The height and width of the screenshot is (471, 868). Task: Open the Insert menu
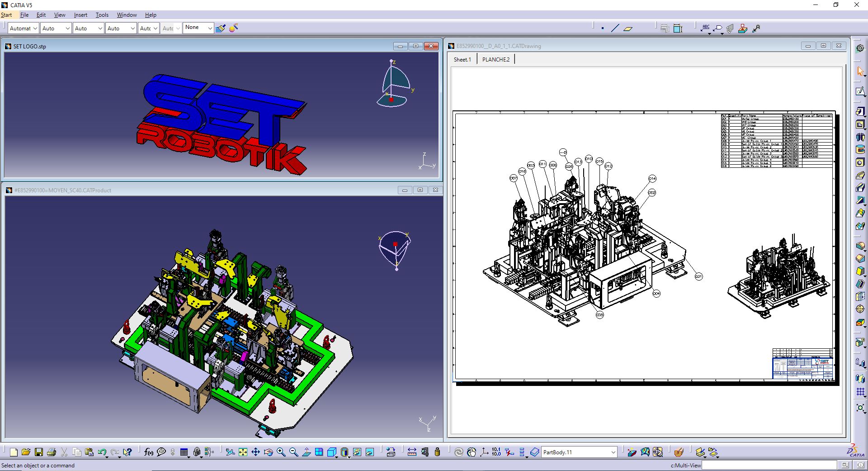point(80,15)
